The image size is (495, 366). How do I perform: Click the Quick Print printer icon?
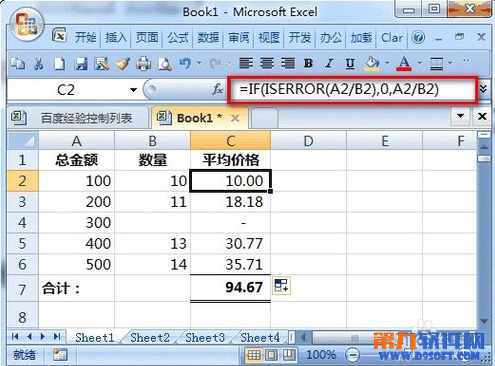(x=143, y=63)
